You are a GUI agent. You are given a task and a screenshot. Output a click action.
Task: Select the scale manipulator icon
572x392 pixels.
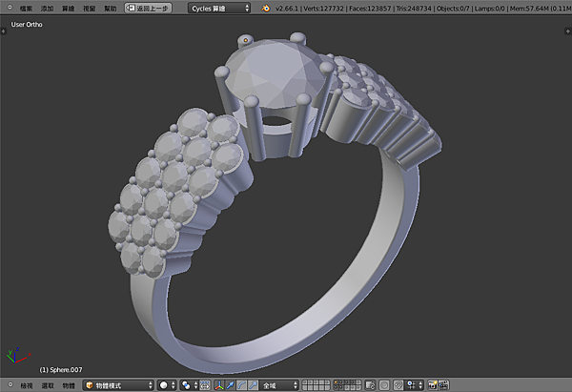click(x=253, y=385)
